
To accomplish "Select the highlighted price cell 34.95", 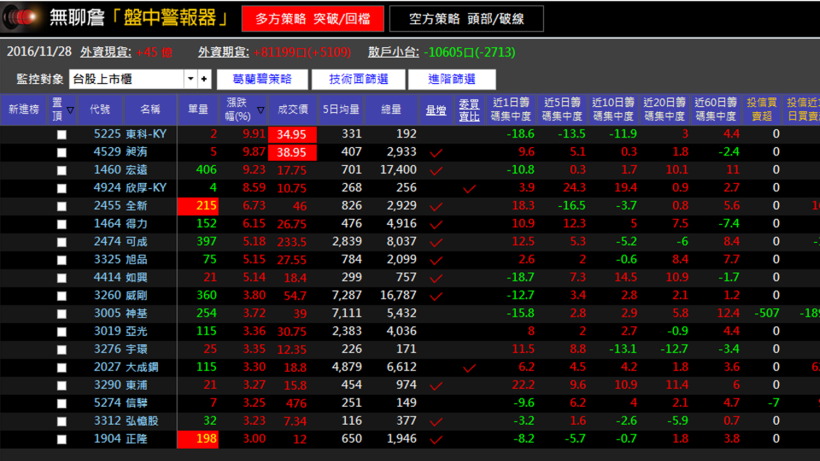I will point(292,134).
